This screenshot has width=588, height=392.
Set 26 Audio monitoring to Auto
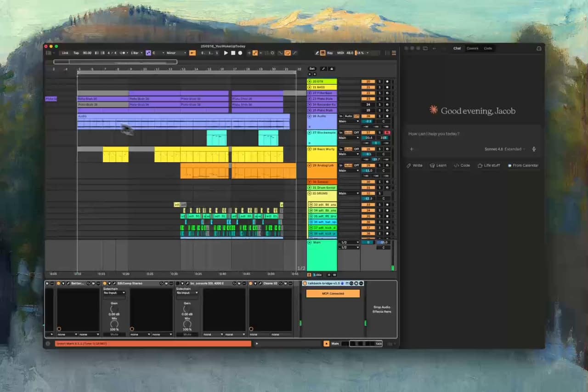point(348,116)
